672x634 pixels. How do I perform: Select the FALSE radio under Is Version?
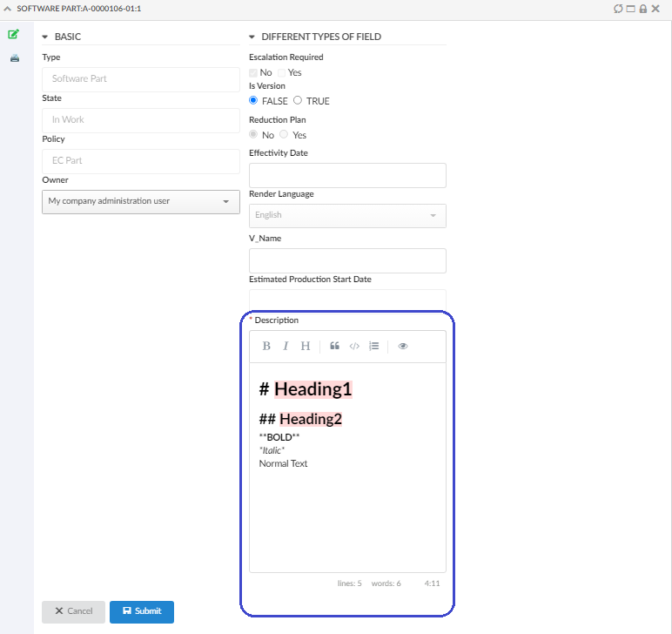pos(253,101)
